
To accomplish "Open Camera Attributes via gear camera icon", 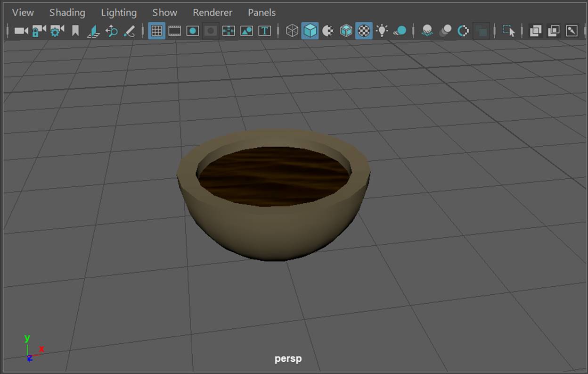I will (57, 31).
